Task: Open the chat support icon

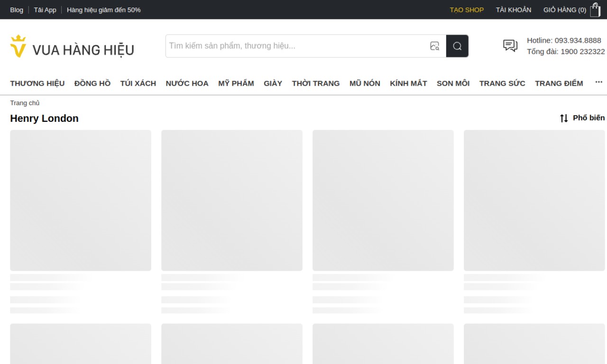Action: point(510,45)
